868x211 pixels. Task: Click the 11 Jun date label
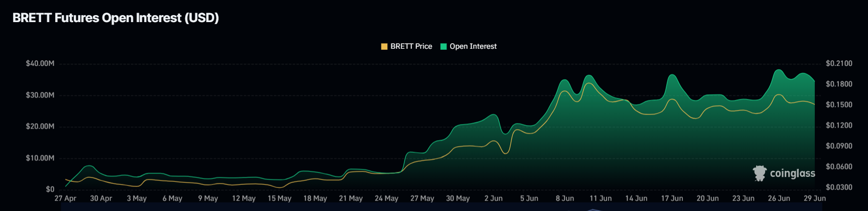(601, 198)
